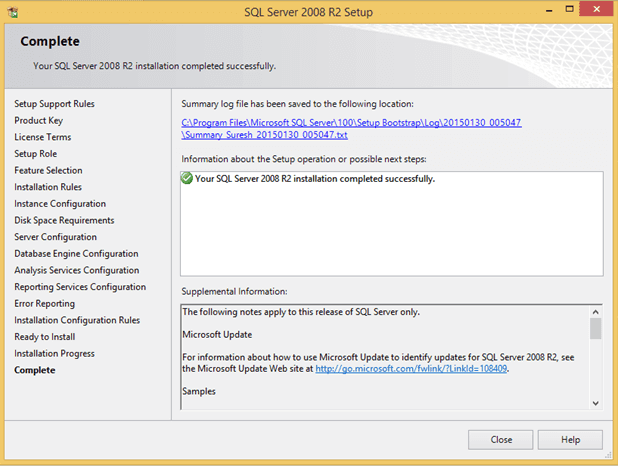
Task: Select the Feature Selection step
Action: (48, 171)
